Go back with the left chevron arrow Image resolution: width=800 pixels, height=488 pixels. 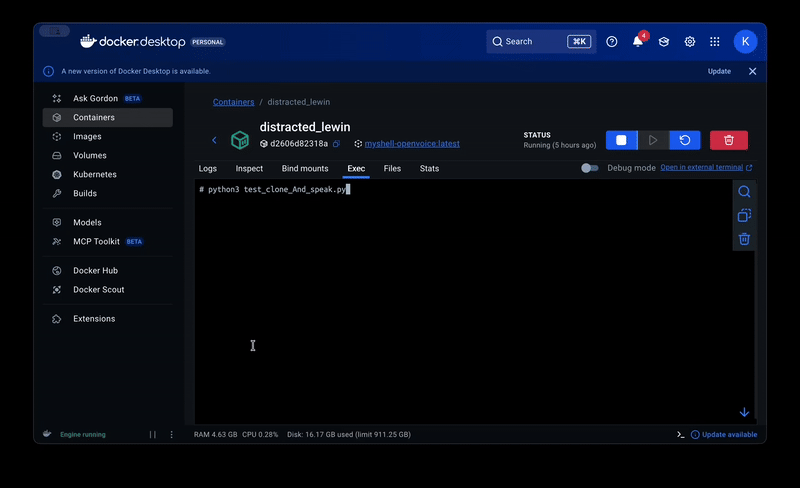pos(214,140)
